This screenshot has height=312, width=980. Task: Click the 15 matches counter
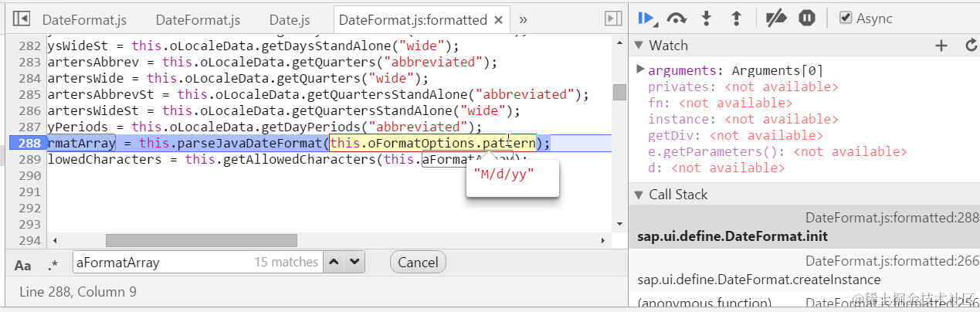287,263
